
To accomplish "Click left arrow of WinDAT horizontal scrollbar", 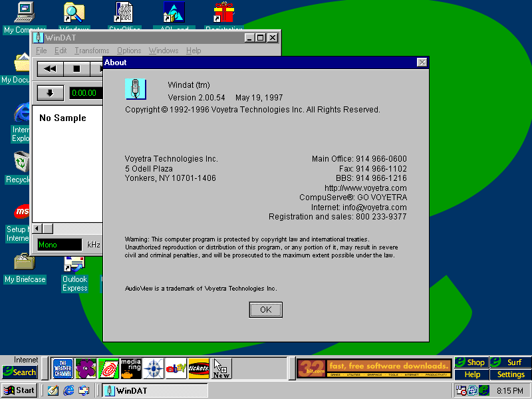I will click(38, 229).
